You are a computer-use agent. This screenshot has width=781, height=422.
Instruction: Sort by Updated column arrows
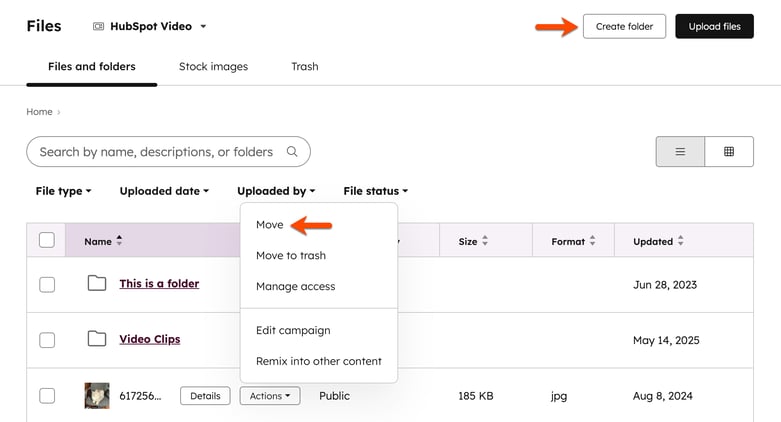[x=680, y=241]
